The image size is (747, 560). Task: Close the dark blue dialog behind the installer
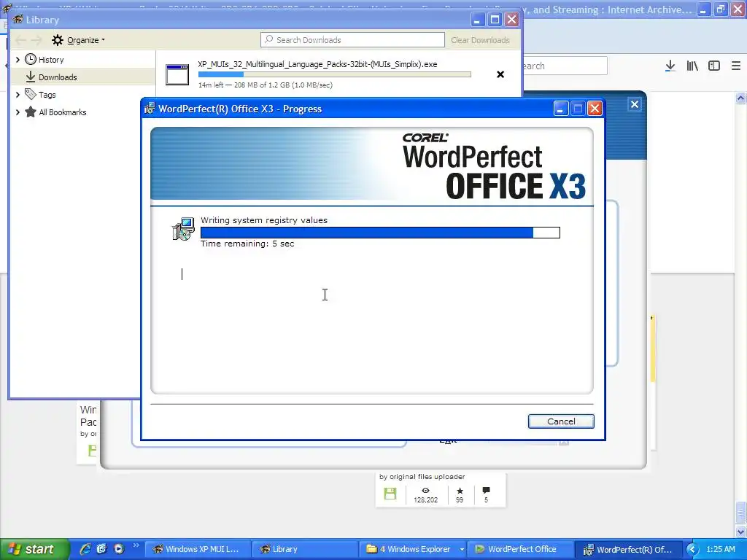coord(635,104)
